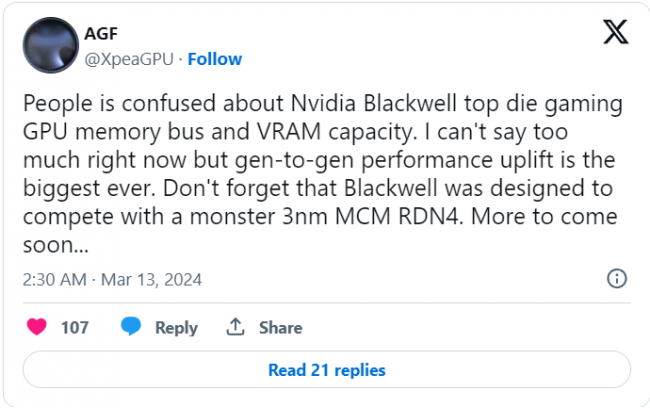Viewport: 650px width, 408px height.
Task: Click the tweet line starting "People is confused"
Action: pos(323,104)
